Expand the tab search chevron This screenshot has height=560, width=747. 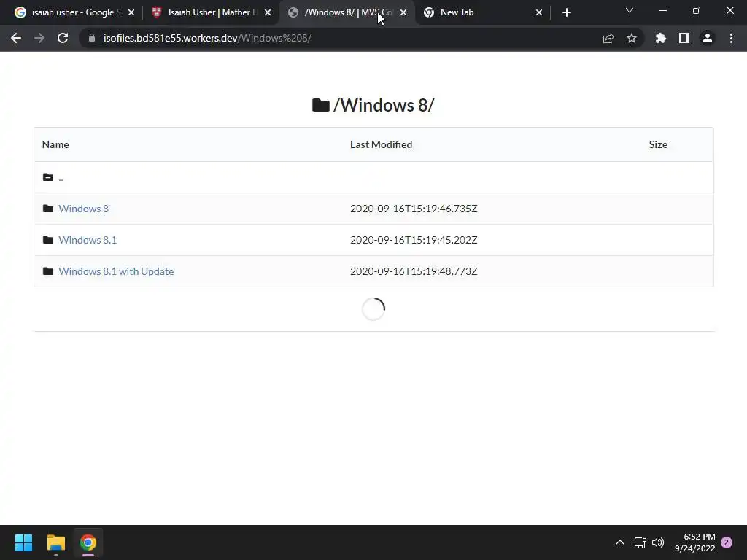pyautogui.click(x=630, y=10)
